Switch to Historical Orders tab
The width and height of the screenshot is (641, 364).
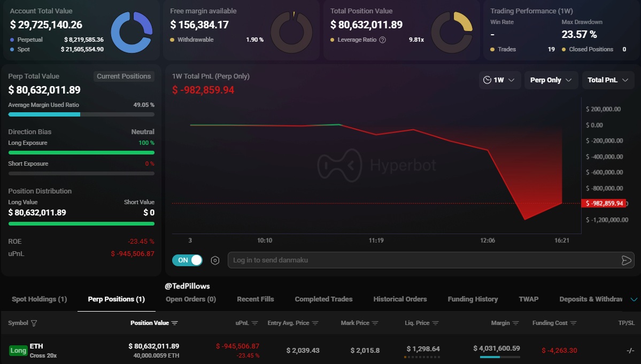click(400, 299)
